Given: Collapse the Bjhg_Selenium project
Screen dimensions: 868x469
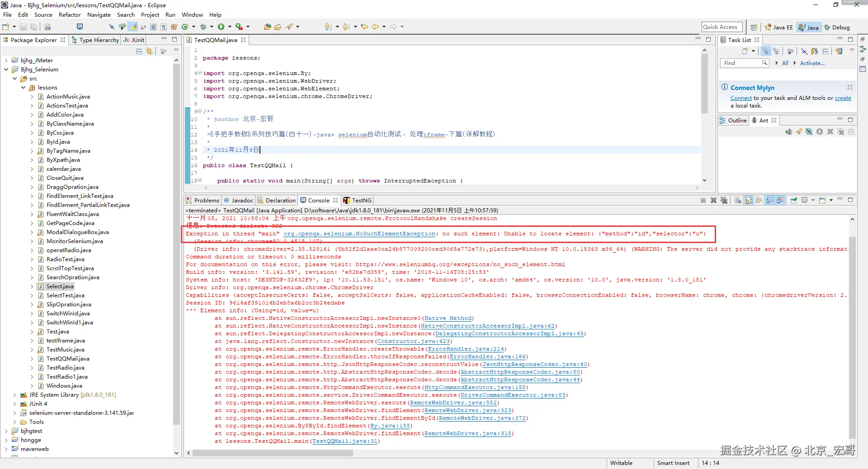Looking at the screenshot, I should pyautogui.click(x=6, y=70).
